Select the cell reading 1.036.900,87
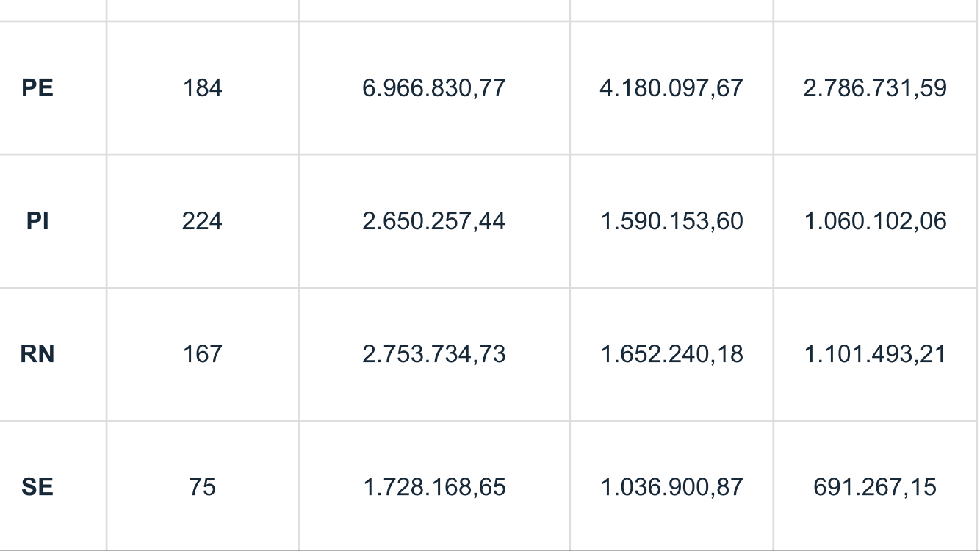Viewport: 980px width, 551px height. [671, 487]
